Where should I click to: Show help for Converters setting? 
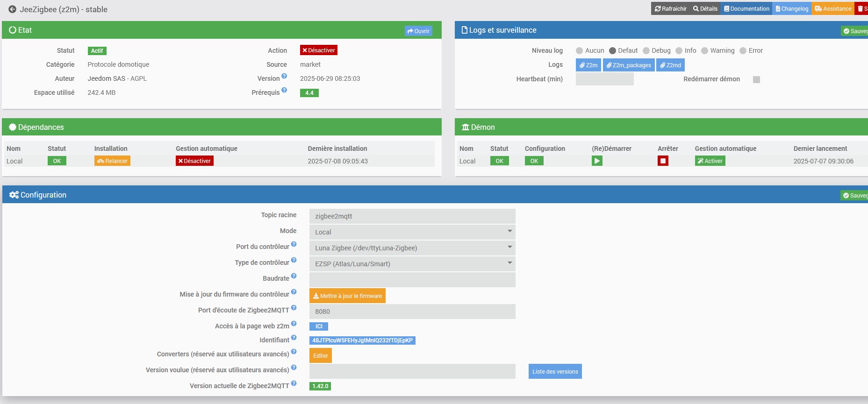tap(294, 352)
